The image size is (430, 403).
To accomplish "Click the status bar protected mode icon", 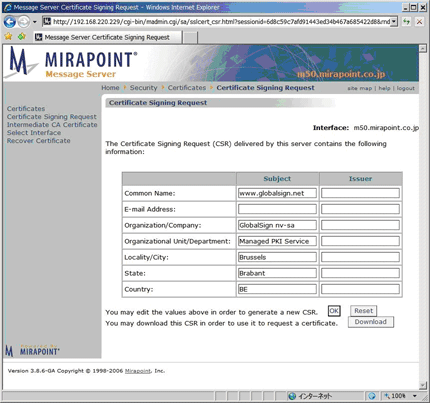I will coord(372,396).
